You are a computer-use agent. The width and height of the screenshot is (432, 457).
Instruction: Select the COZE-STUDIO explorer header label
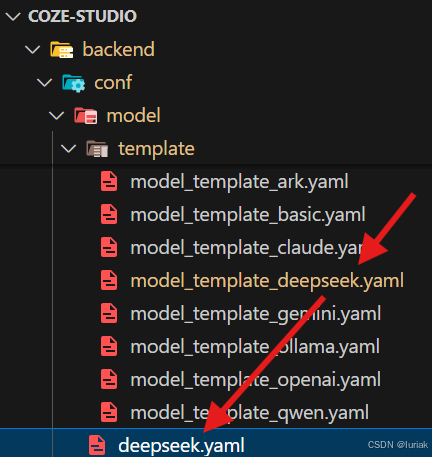(82, 16)
